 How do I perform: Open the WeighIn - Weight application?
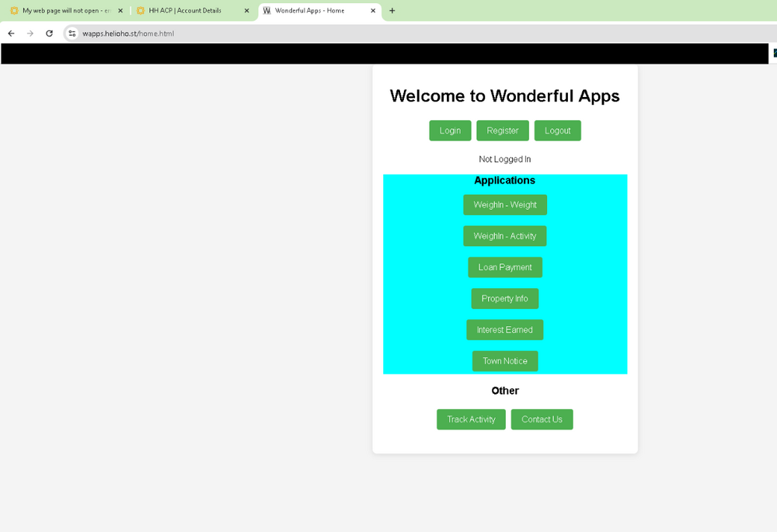(505, 205)
